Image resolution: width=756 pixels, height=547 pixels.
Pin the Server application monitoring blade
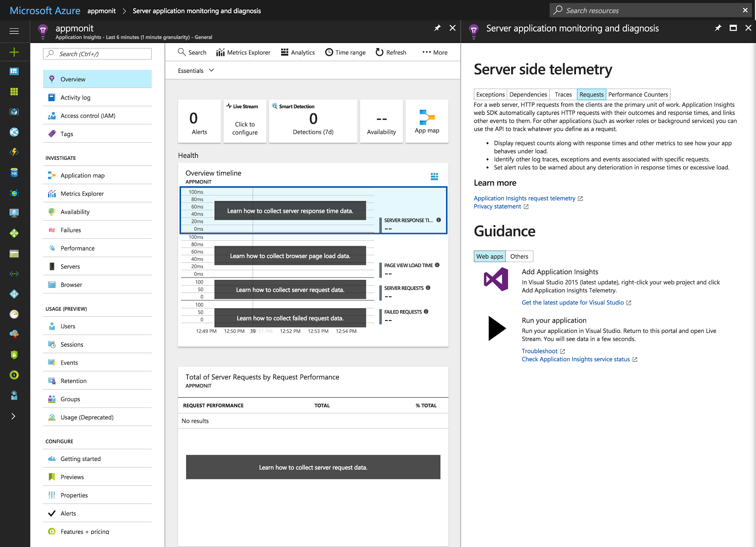(x=718, y=28)
